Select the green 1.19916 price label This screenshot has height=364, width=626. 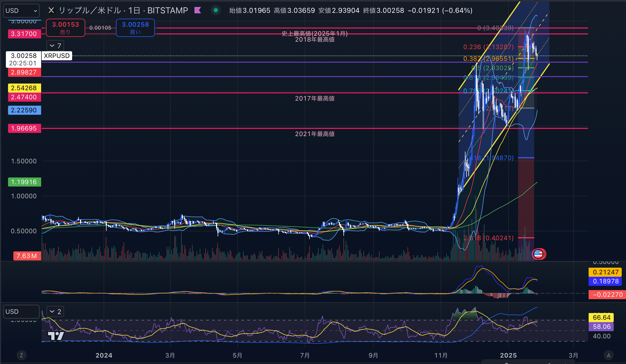pyautogui.click(x=24, y=182)
